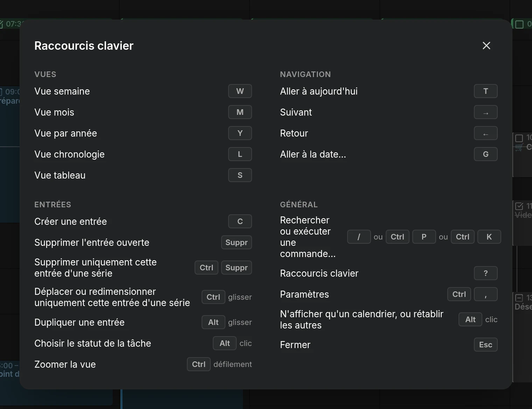Select the G key badge
The image size is (532, 409).
pyautogui.click(x=485, y=154)
